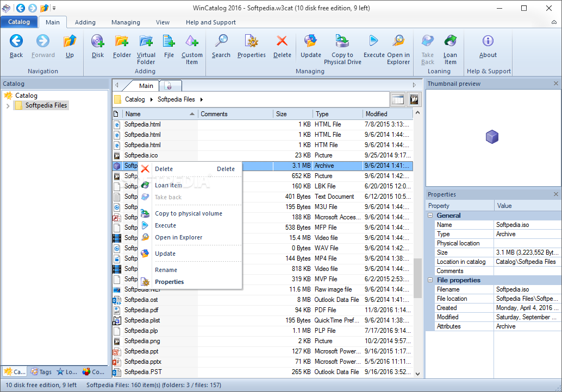Click the Forward navigation button

coord(43,46)
